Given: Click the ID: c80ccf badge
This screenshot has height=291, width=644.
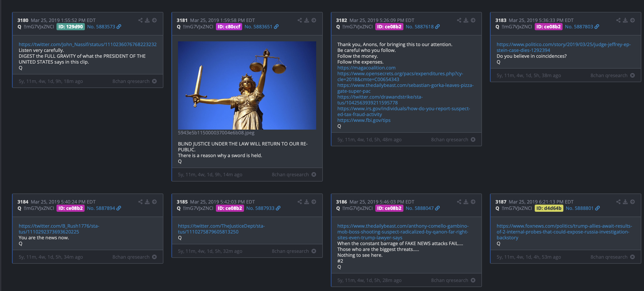Looking at the screenshot, I should pyautogui.click(x=229, y=27).
